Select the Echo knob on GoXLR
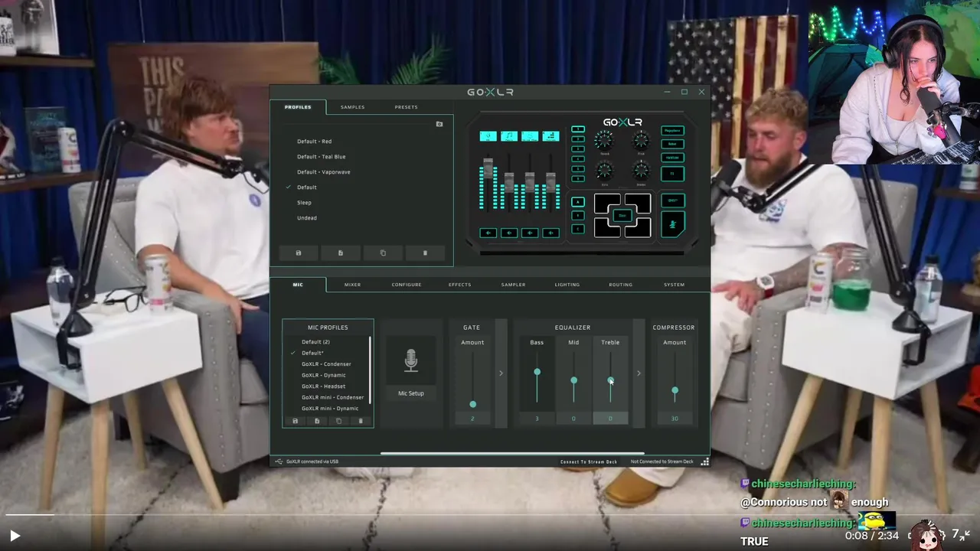This screenshot has width=980, height=551. tap(604, 170)
